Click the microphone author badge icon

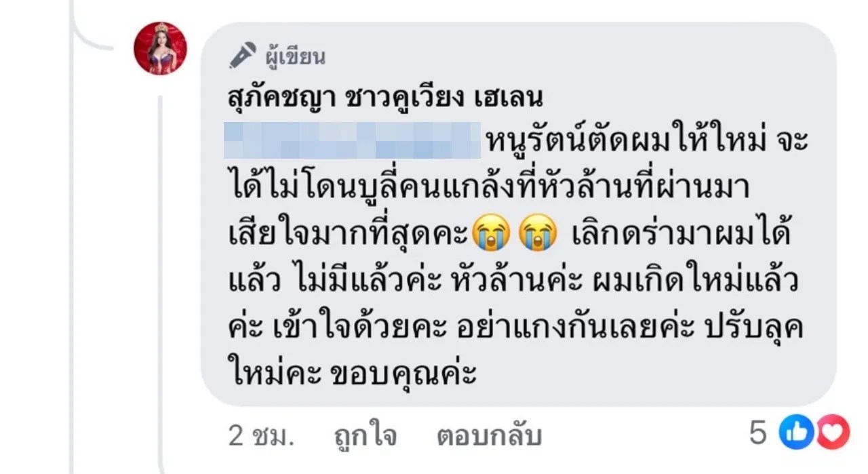[242, 56]
